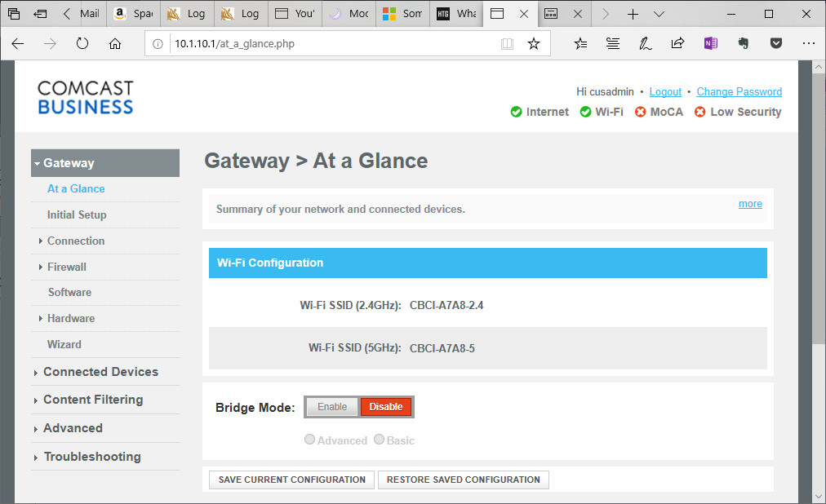Open the Change Password link
The height and width of the screenshot is (504, 826).
pos(739,91)
